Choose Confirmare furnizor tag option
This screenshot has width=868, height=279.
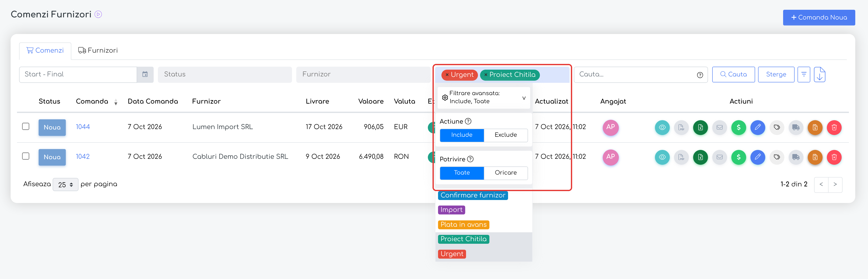[x=473, y=195]
